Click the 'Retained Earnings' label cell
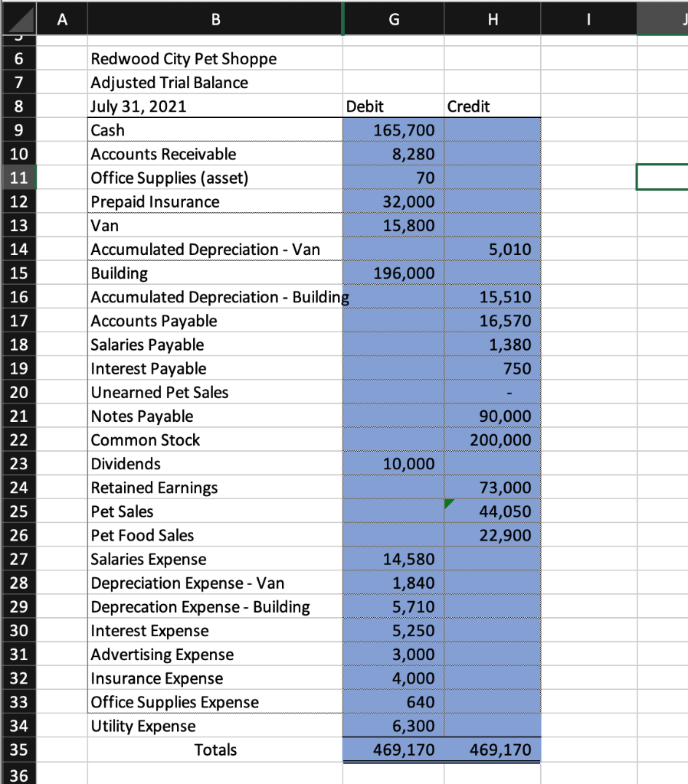Image resolution: width=688 pixels, height=784 pixels. (x=215, y=488)
